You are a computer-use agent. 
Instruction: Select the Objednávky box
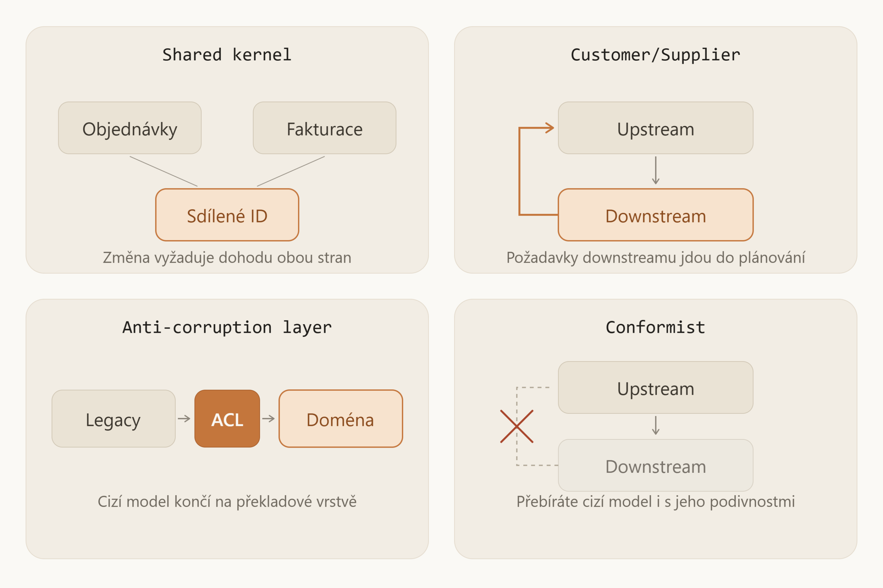click(x=130, y=128)
